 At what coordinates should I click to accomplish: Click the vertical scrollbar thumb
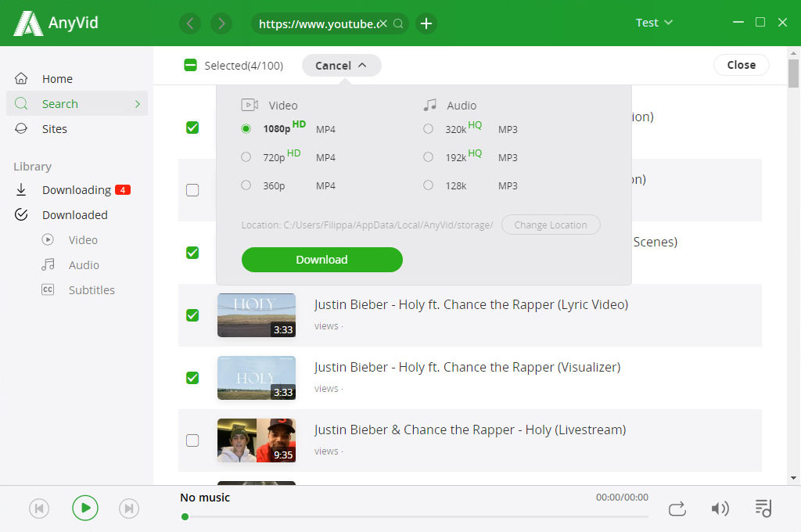point(793,74)
